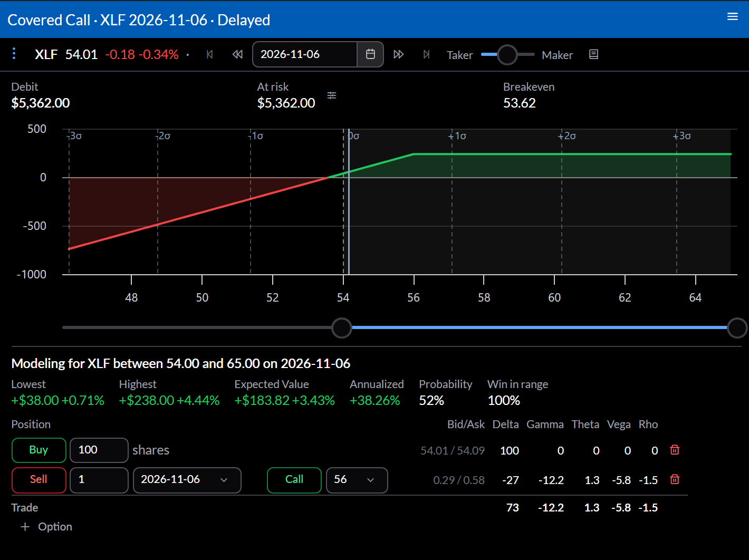The height and width of the screenshot is (560, 749).
Task: Click the Theta column header
Action: [585, 424]
